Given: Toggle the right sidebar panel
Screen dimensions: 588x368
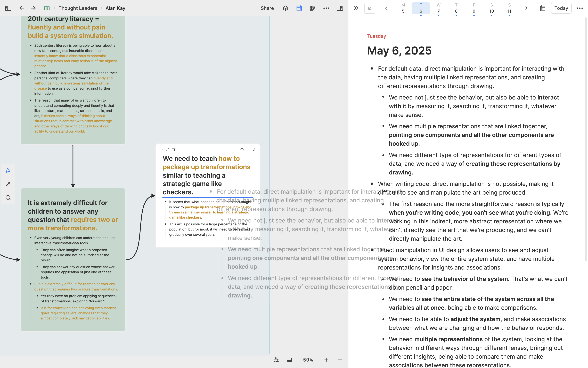Looking at the screenshot, I should click(x=340, y=8).
